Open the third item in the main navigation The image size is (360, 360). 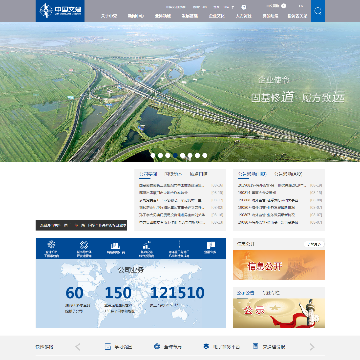163,16
